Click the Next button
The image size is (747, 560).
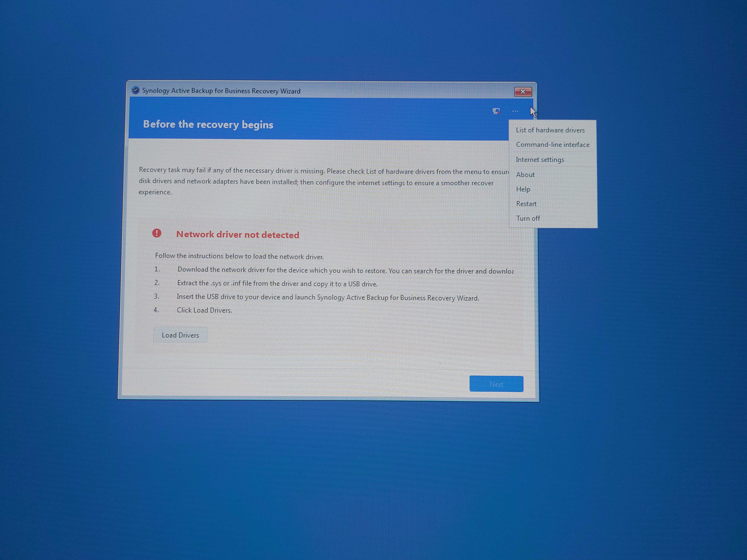pyautogui.click(x=496, y=384)
